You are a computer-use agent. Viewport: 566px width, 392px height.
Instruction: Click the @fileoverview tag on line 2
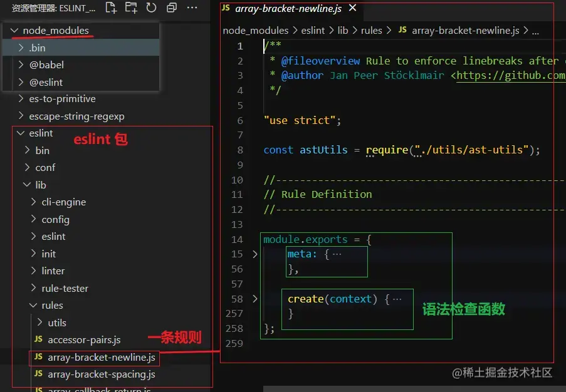pyautogui.click(x=320, y=61)
